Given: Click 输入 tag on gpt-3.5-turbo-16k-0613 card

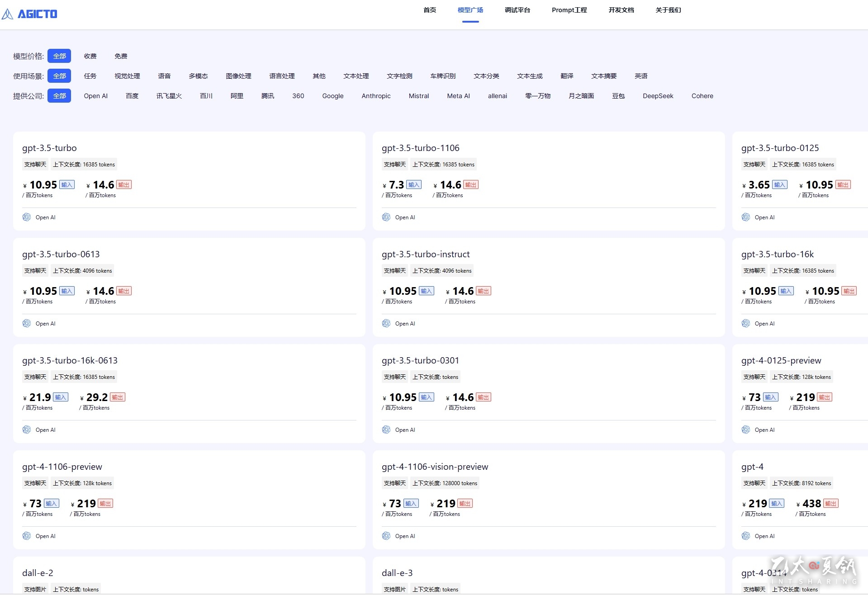Looking at the screenshot, I should (61, 397).
